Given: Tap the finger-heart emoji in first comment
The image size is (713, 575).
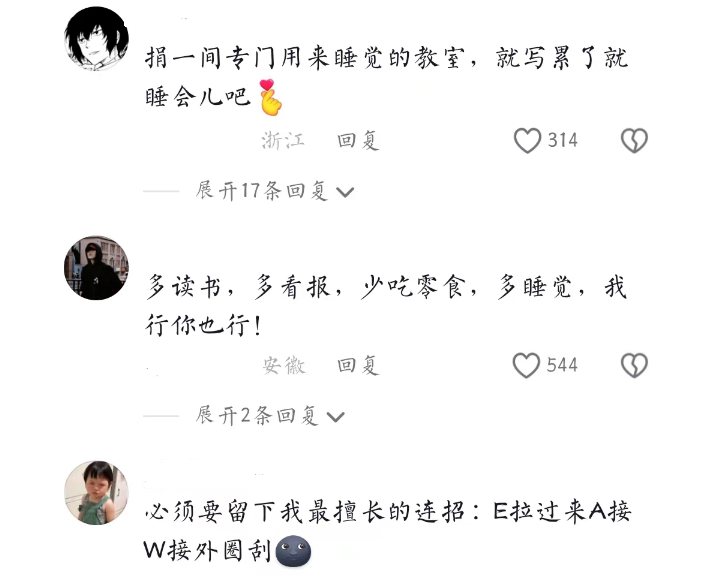Looking at the screenshot, I should [x=270, y=97].
